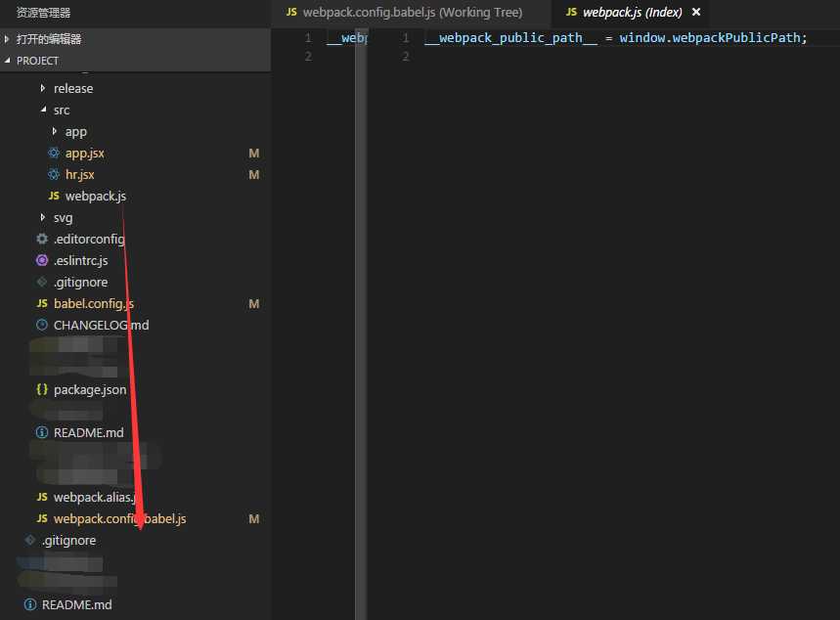This screenshot has width=840, height=620.
Task: Open the .eslintrc.js file
Action: pyautogui.click(x=81, y=260)
